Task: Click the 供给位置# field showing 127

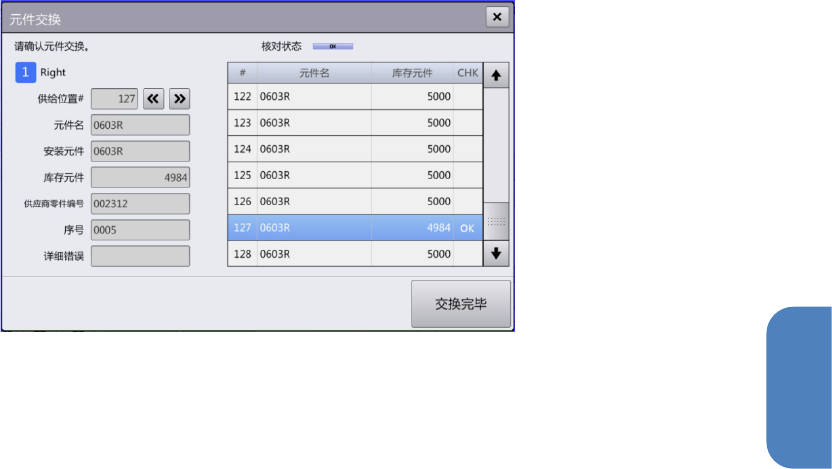Action: 115,99
